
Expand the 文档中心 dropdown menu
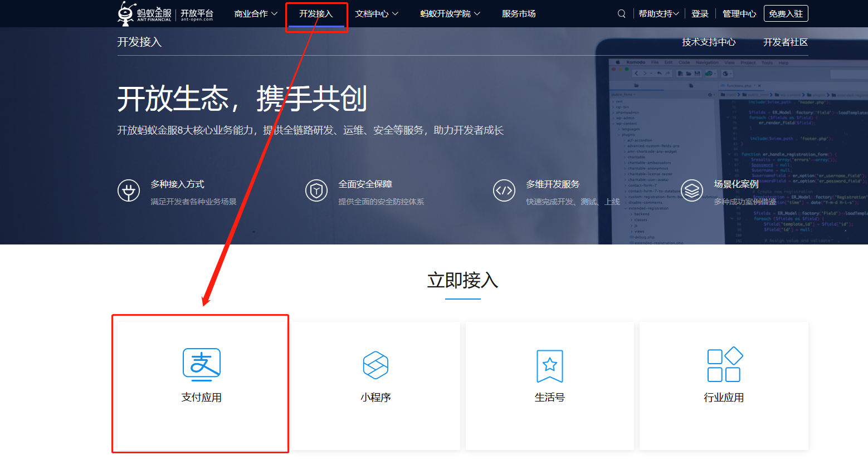coord(377,14)
